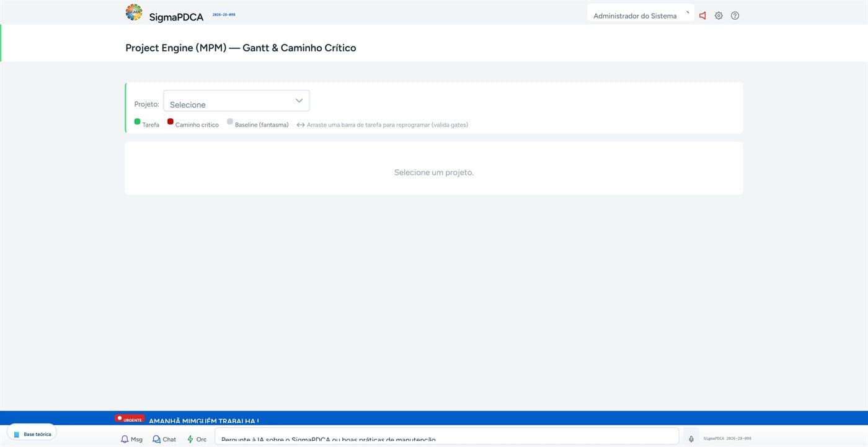Open Msg notifications bell
The width and height of the screenshot is (868, 447).
(131, 439)
